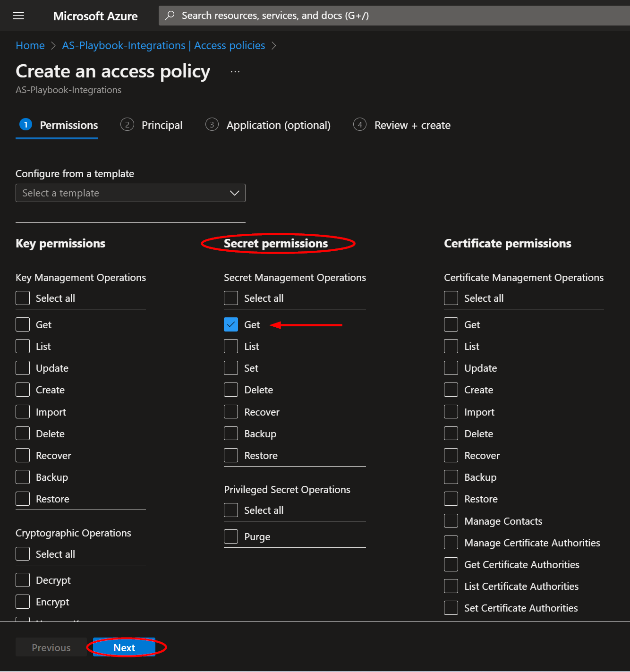Open AS-Playbook-Integrations Access policies breadcrumb
The image size is (630, 672).
point(163,45)
